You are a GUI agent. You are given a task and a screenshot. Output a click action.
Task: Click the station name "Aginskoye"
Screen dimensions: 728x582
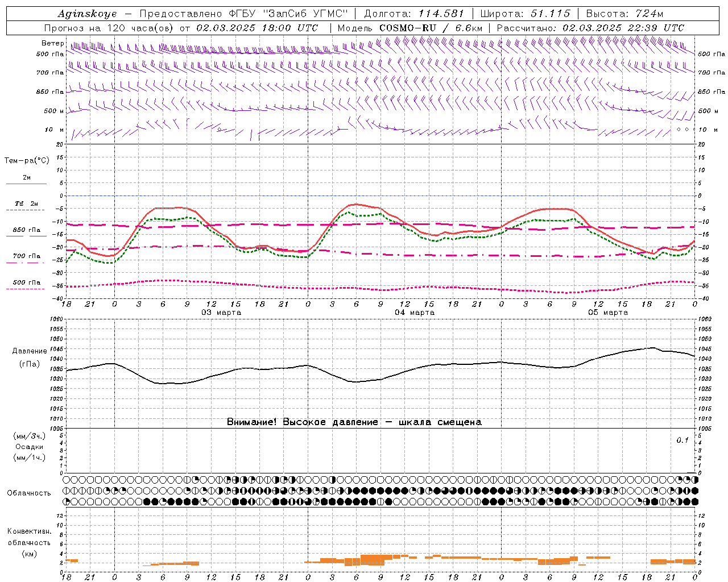tap(87, 14)
